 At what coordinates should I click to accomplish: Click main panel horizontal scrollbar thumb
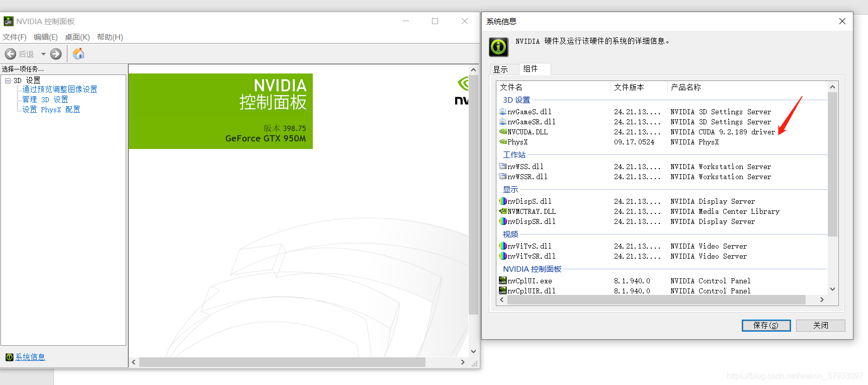(282, 362)
